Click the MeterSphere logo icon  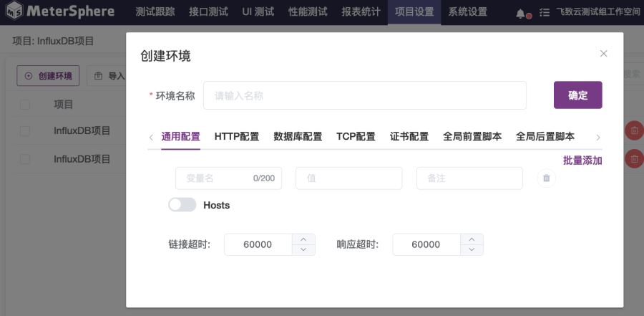point(14,11)
